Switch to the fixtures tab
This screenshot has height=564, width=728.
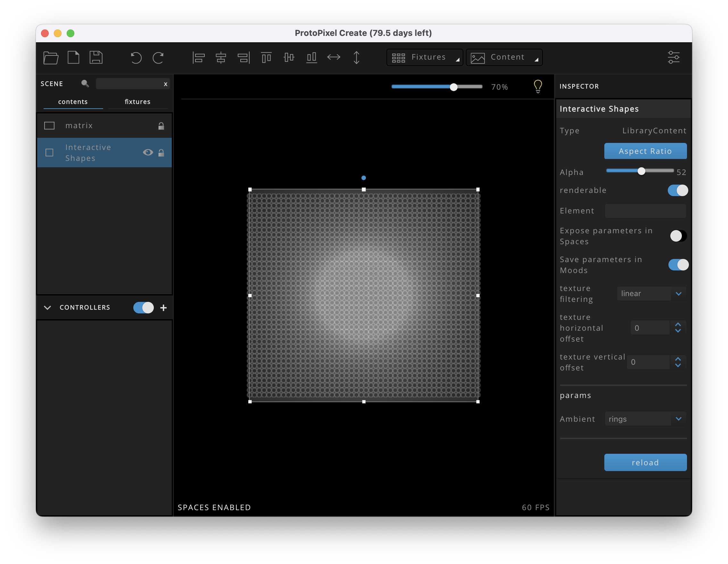pos(138,102)
